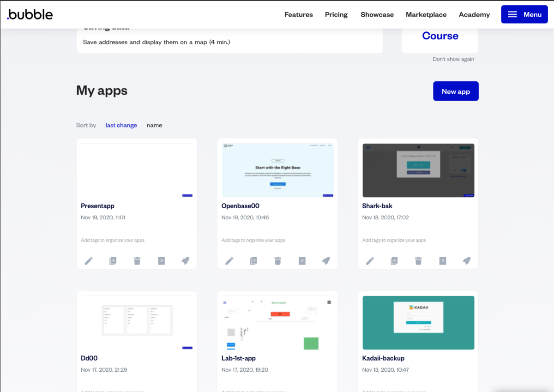
Task: Visit the Marketplace page
Action: click(426, 15)
